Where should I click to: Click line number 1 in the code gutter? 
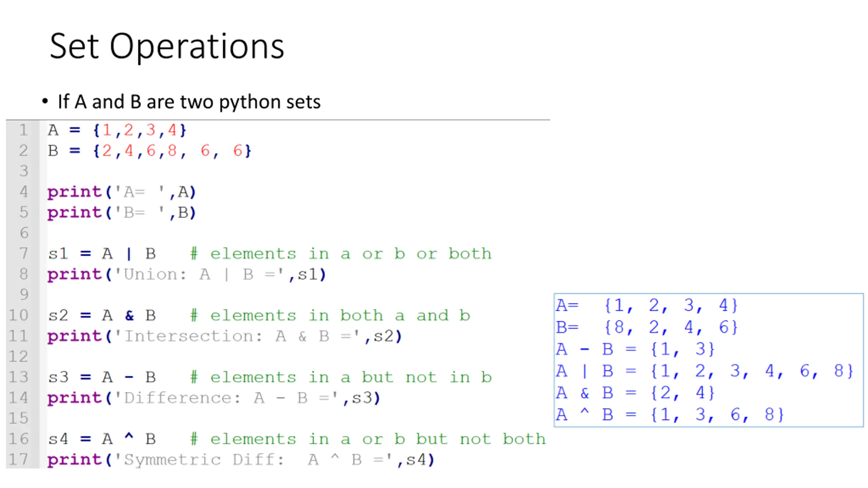click(x=23, y=130)
